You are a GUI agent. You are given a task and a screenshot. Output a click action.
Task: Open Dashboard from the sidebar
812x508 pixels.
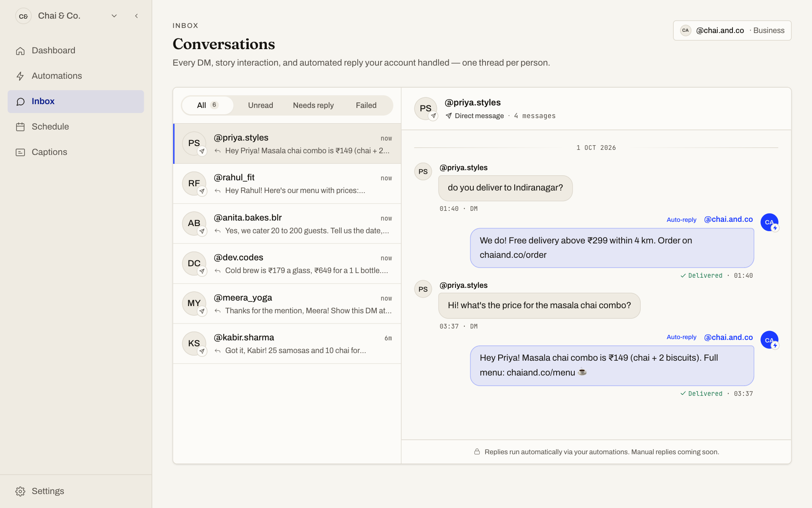click(76, 50)
